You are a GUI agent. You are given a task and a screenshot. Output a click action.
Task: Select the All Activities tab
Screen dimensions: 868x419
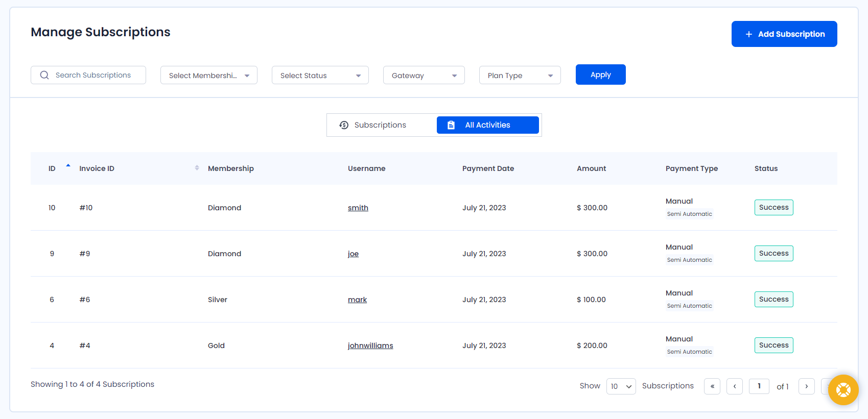(488, 125)
